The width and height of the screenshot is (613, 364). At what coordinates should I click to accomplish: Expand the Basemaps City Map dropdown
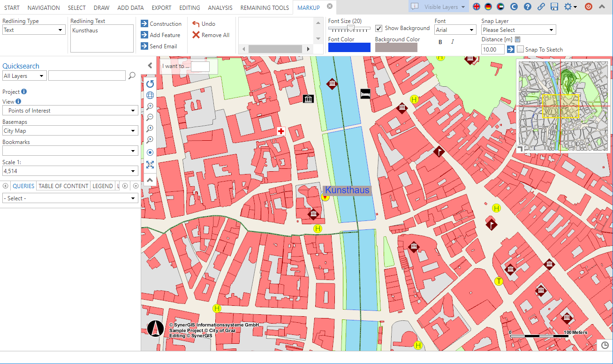(70, 131)
